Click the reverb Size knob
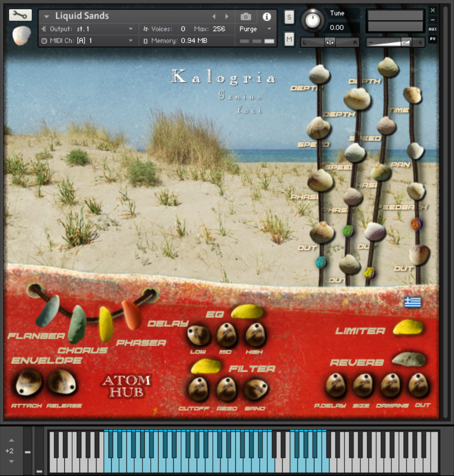The width and height of the screenshot is (454, 476). [x=363, y=385]
